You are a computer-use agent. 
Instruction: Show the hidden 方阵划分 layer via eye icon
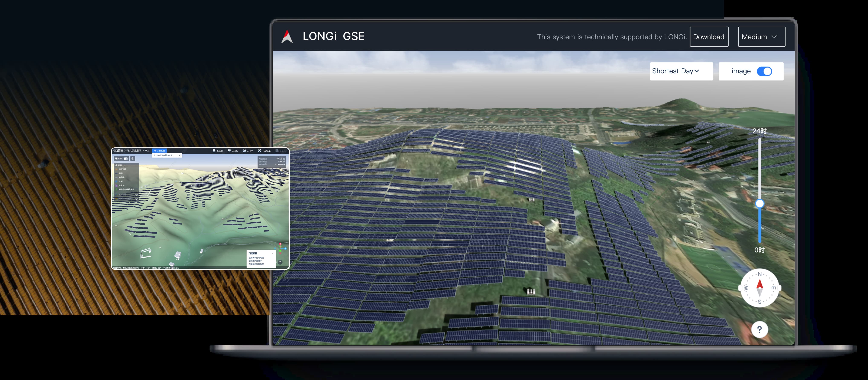[136, 194]
